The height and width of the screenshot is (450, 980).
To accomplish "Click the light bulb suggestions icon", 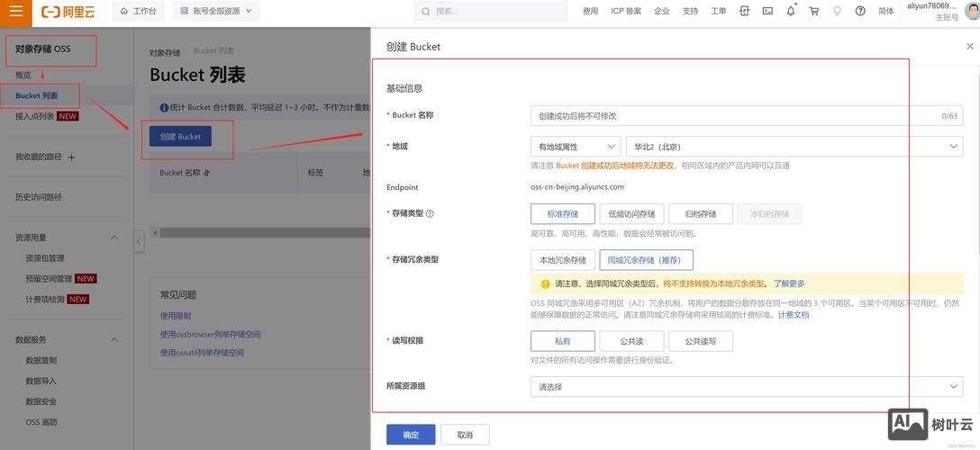I will click(x=837, y=11).
